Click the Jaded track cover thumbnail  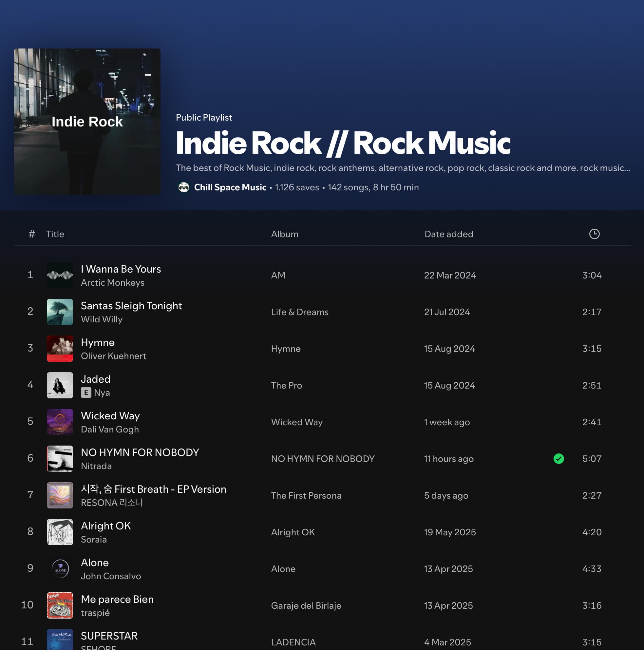(x=60, y=385)
